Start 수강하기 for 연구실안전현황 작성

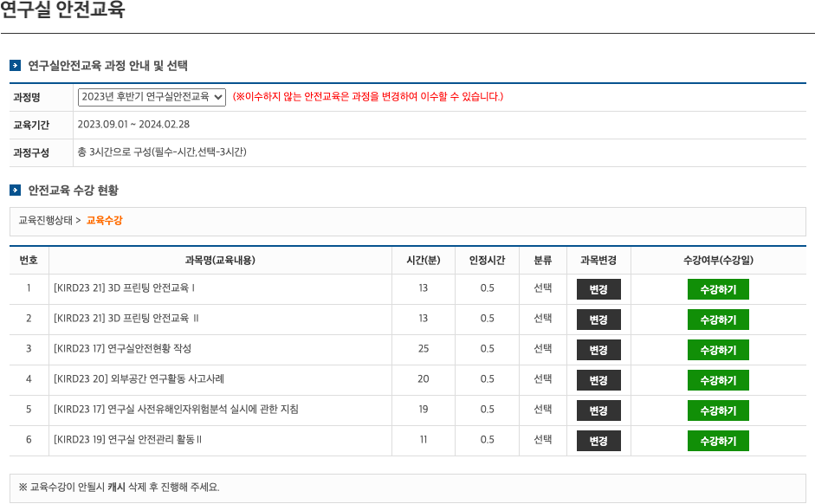(x=718, y=350)
